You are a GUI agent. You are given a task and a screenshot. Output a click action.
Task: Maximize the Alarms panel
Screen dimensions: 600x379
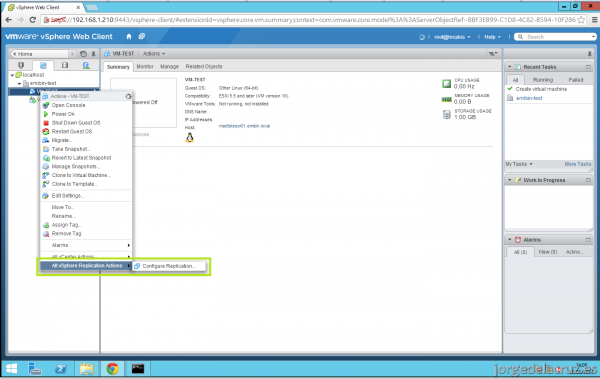588,240
